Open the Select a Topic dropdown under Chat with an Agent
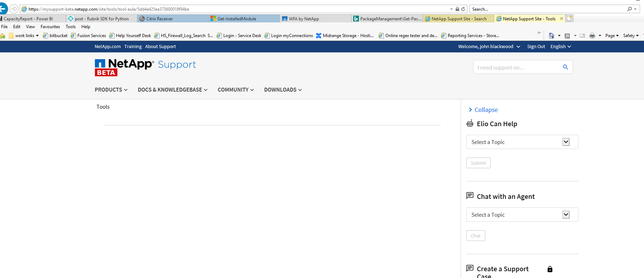Image resolution: width=644 pixels, height=278 pixels. 522,215
